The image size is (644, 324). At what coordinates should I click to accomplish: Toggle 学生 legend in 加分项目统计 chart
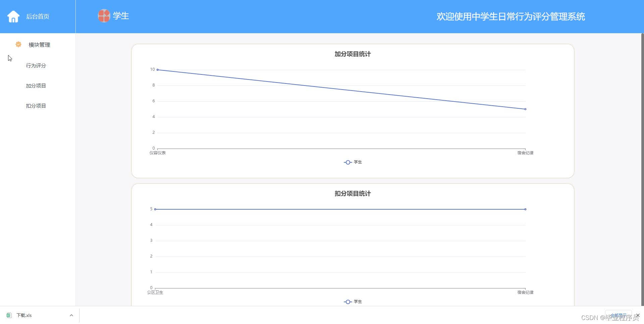[x=353, y=162]
